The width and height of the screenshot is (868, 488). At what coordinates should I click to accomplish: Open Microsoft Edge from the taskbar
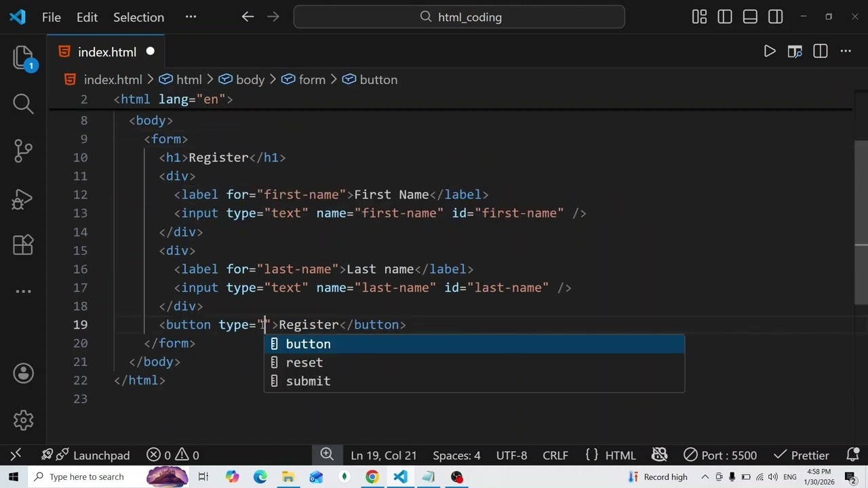point(260,476)
